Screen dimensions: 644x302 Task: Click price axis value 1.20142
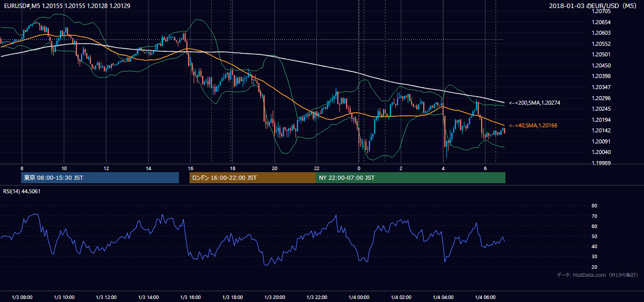click(x=602, y=130)
